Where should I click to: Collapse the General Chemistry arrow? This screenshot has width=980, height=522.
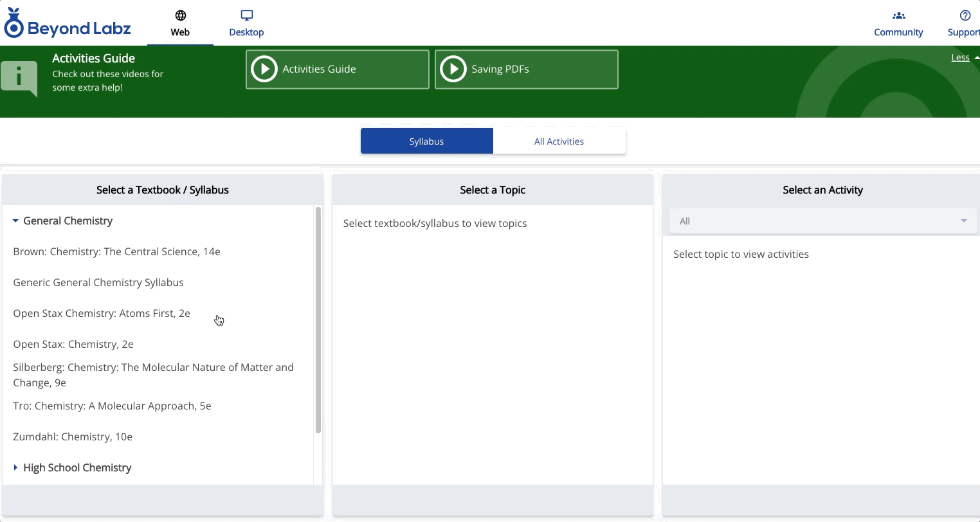pyautogui.click(x=15, y=221)
